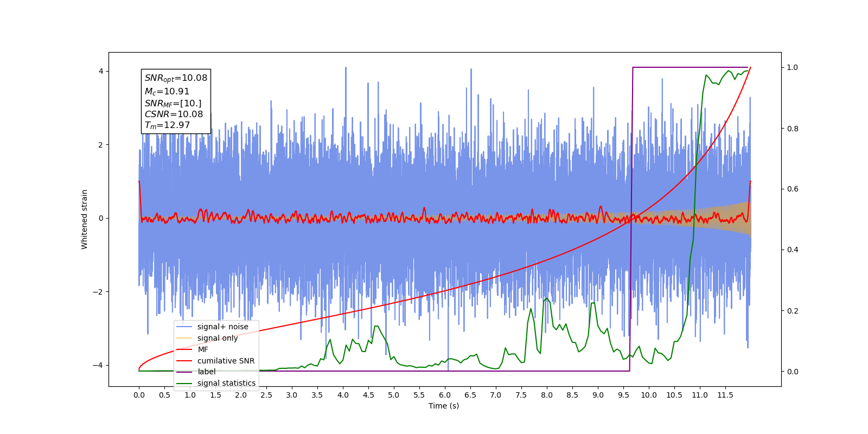Click the right y-axis tick label 0.8
Screen dimensions: 868x434
pyautogui.click(x=793, y=129)
